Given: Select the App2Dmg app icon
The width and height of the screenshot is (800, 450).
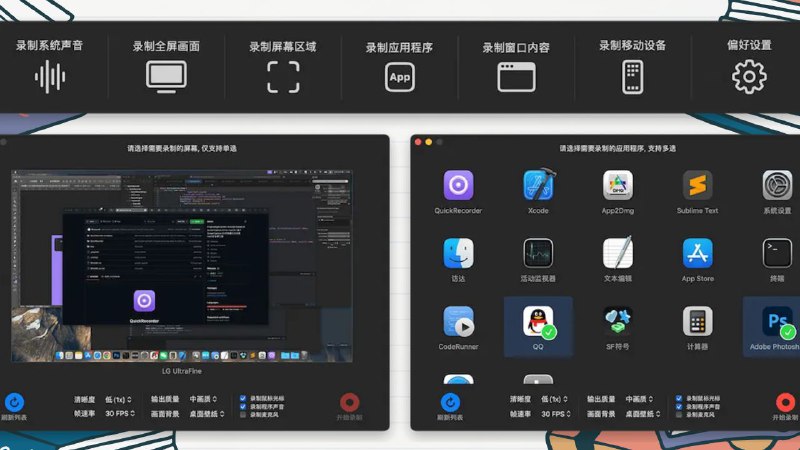Looking at the screenshot, I should click(618, 185).
